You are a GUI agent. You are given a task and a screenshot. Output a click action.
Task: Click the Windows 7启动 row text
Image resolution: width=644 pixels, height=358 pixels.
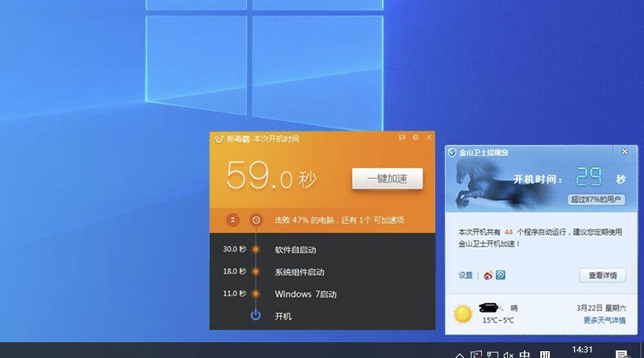[x=306, y=294]
